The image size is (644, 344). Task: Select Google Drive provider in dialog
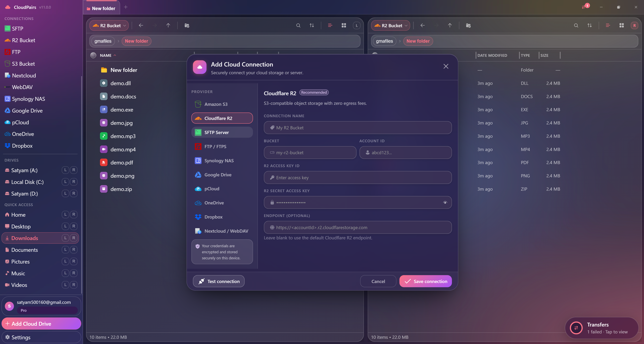(x=222, y=175)
